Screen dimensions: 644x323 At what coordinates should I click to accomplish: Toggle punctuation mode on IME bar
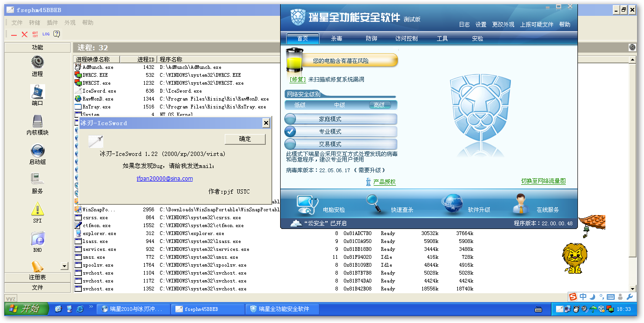[x=601, y=297]
